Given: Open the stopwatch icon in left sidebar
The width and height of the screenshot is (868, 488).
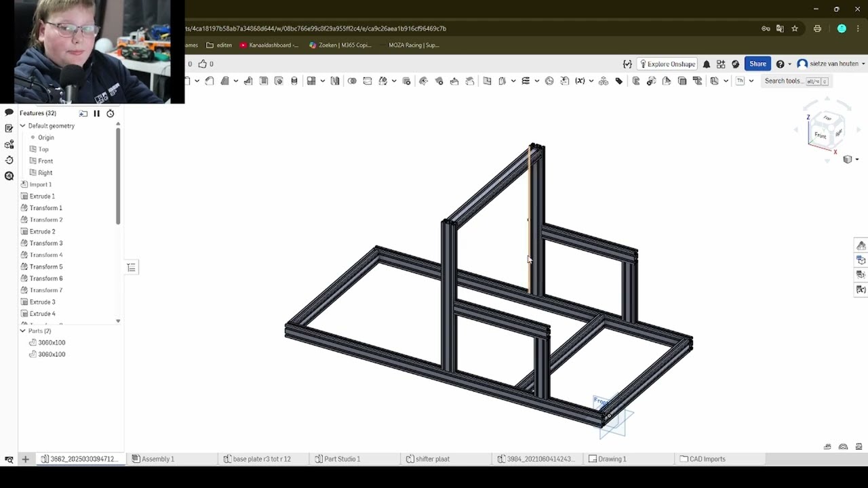Looking at the screenshot, I should (x=9, y=160).
